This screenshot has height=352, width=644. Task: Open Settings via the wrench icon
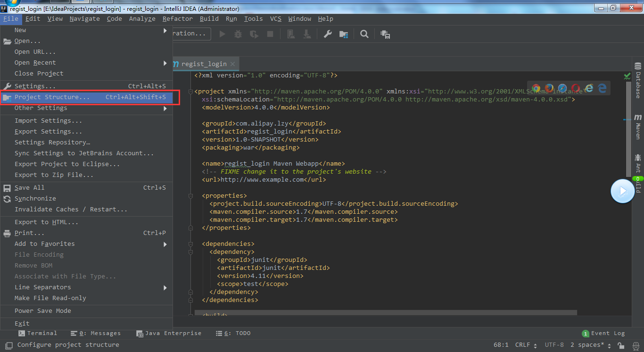(x=328, y=34)
